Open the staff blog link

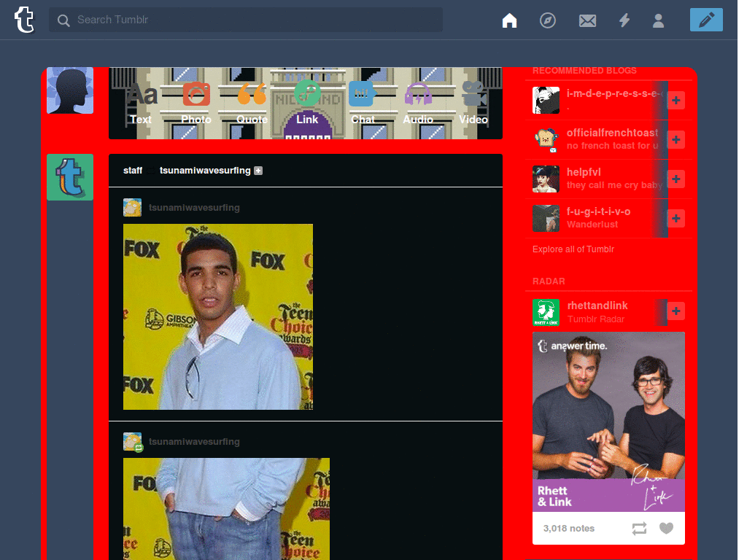(x=133, y=171)
